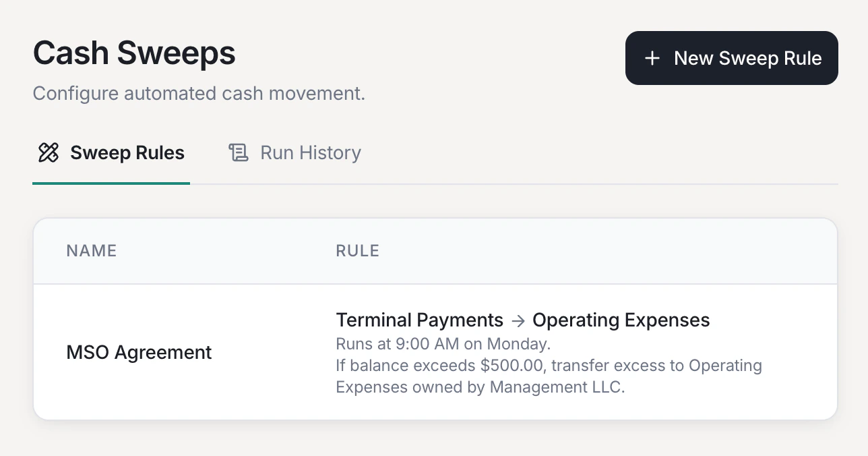
Task: Click the NAME column header
Action: 91,250
